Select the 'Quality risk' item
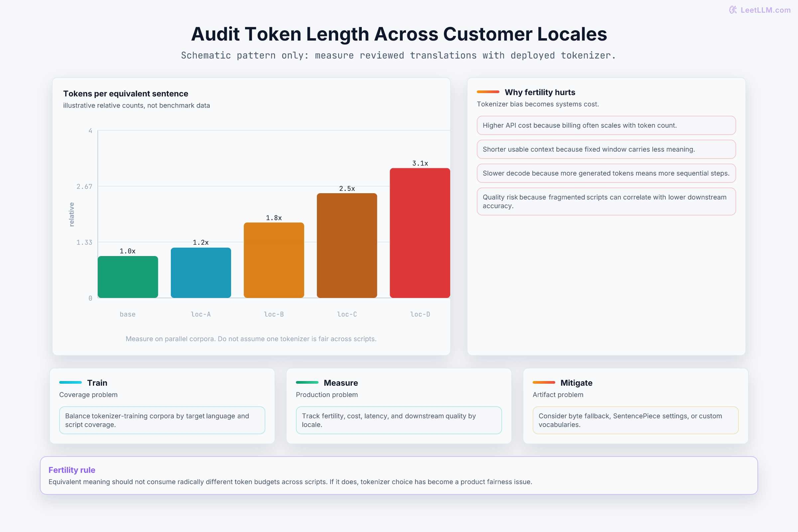The height and width of the screenshot is (532, 798). point(606,201)
